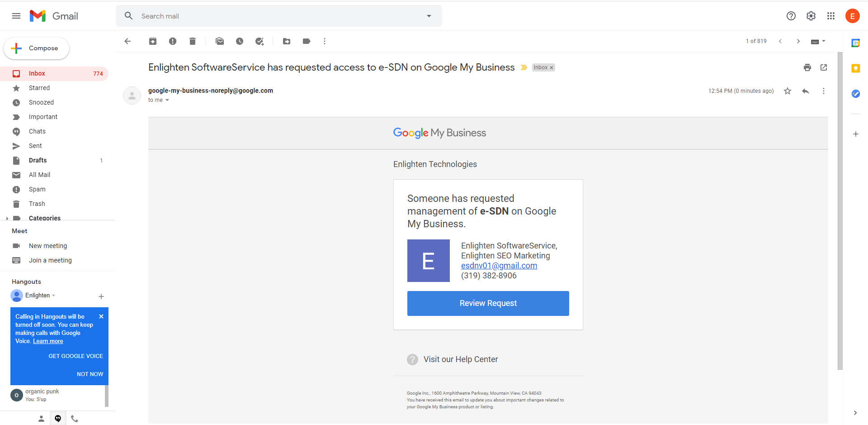Open the Chats folder
The height and width of the screenshot is (425, 868).
pyautogui.click(x=54, y=131)
